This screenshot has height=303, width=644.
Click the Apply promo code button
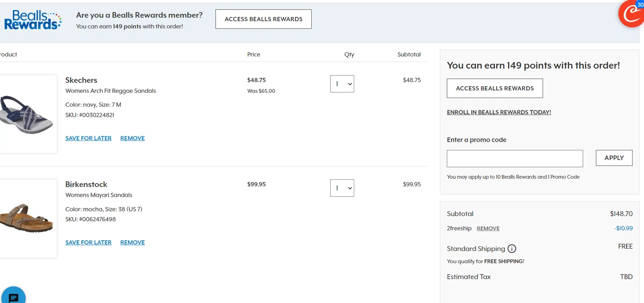(614, 158)
